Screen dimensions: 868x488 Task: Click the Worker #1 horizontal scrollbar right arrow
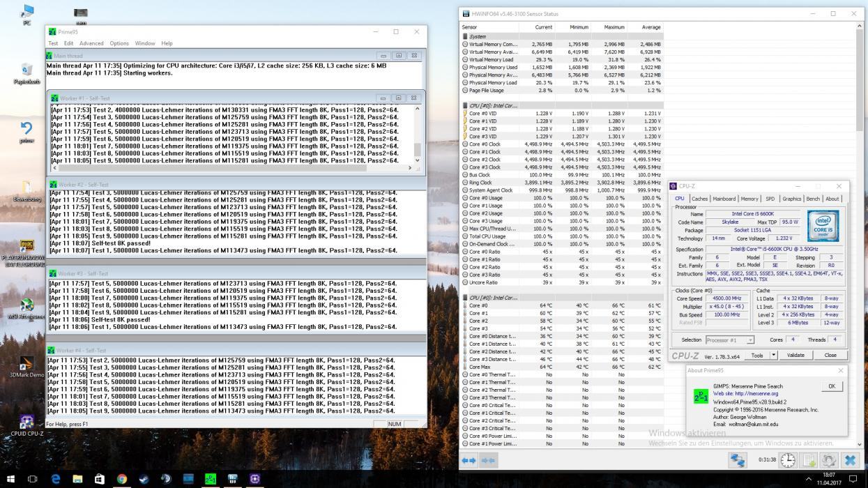click(410, 168)
